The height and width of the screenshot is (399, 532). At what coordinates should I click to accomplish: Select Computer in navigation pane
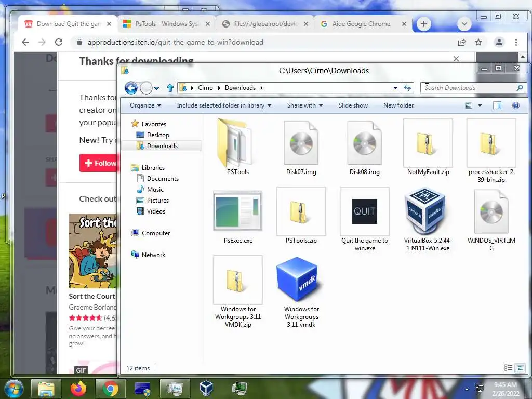[x=156, y=233]
